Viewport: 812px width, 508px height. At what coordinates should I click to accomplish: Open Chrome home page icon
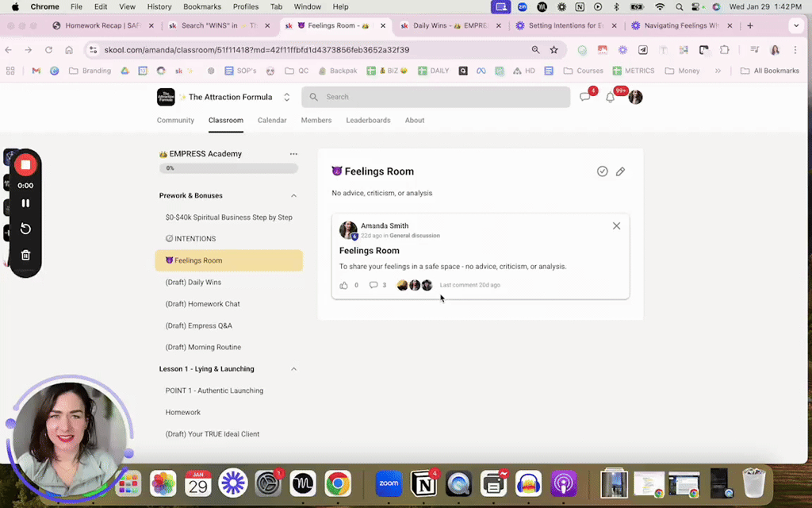pyautogui.click(x=69, y=50)
